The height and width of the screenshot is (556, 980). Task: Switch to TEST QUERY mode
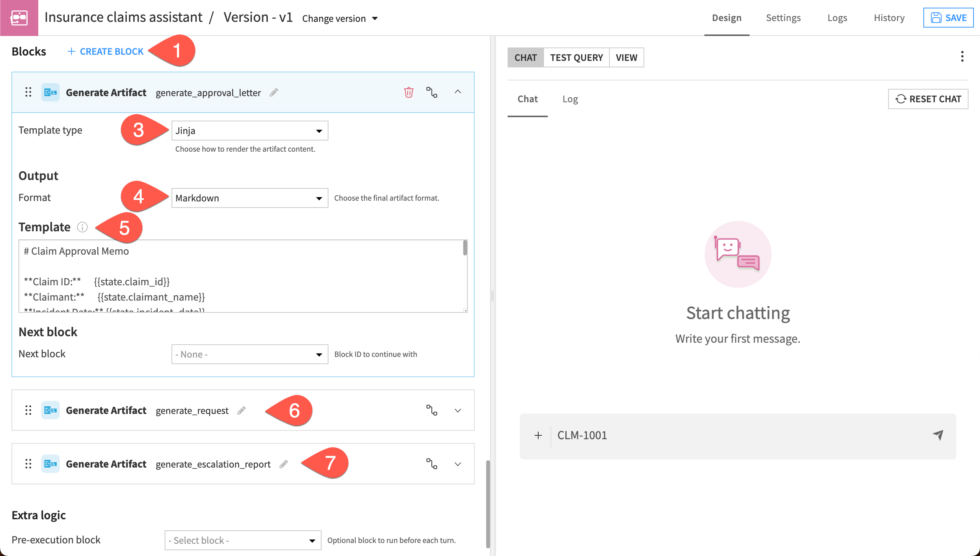(x=577, y=57)
